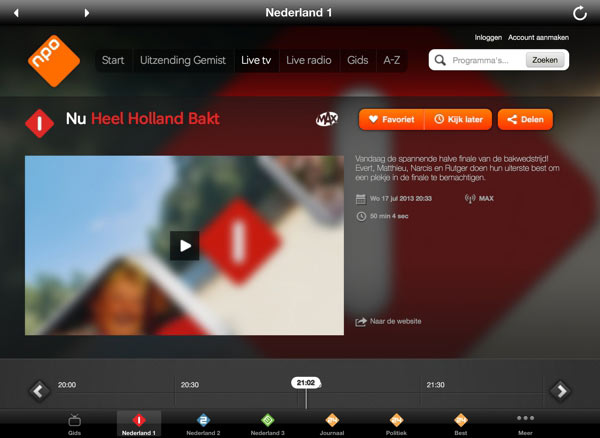Screen dimensions: 600x438
Task: Click the Heel Holland Bakt title
Action: coord(155,119)
